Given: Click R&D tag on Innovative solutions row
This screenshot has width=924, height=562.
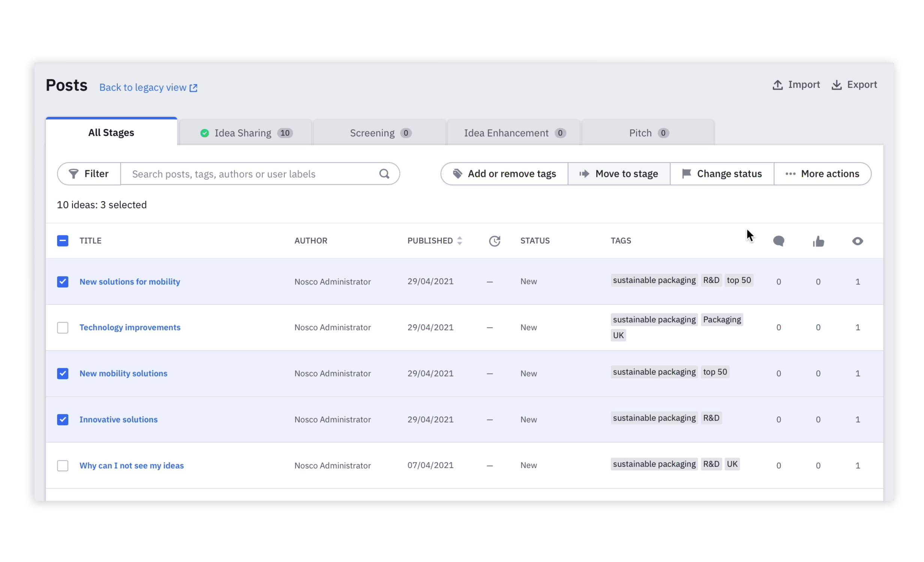Looking at the screenshot, I should click(x=711, y=418).
